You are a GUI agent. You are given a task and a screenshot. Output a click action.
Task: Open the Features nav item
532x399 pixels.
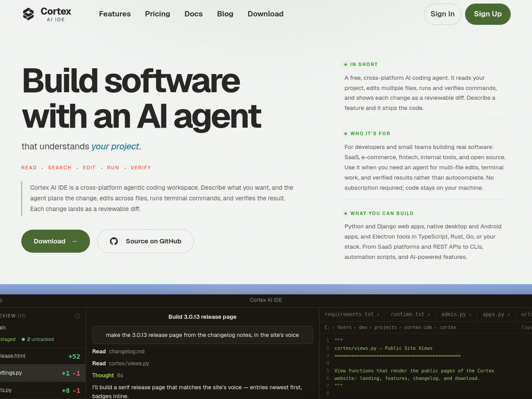115,14
